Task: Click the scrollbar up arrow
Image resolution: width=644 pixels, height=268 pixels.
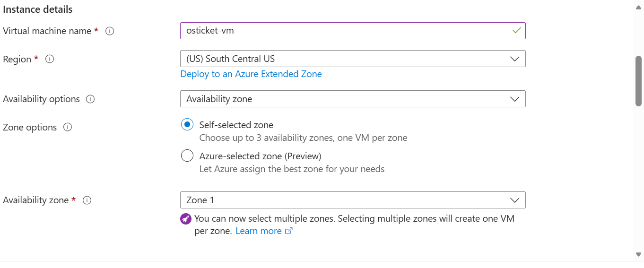Action: pyautogui.click(x=638, y=4)
